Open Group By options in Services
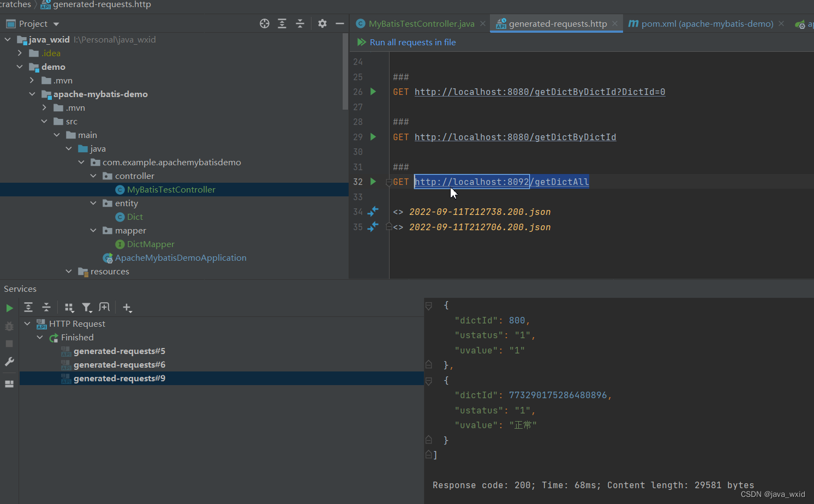 click(69, 308)
